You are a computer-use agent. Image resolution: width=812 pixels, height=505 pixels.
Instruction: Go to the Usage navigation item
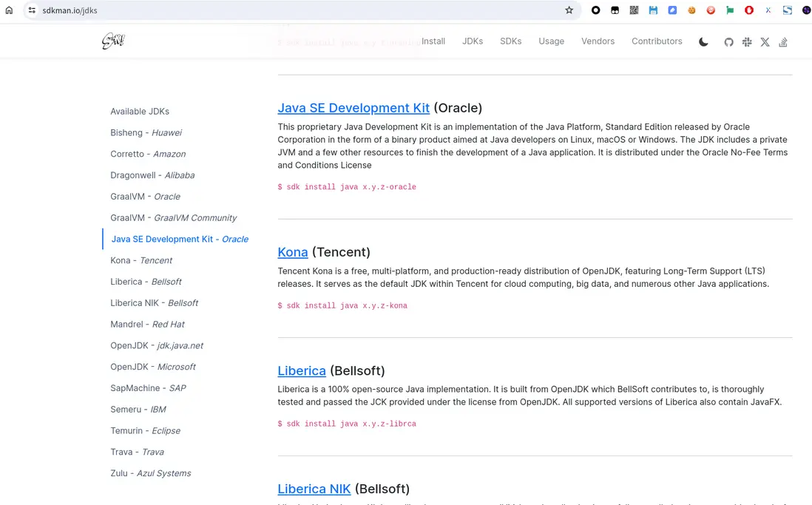(551, 41)
